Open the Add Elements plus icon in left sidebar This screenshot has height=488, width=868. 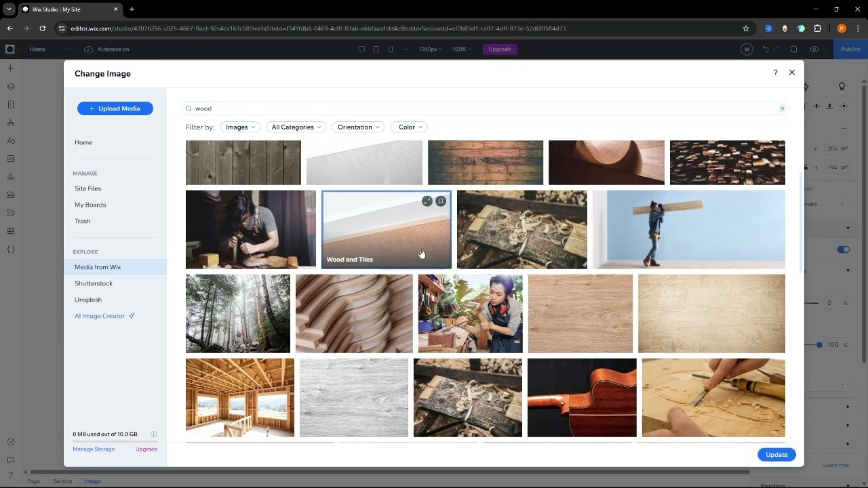tap(10, 68)
